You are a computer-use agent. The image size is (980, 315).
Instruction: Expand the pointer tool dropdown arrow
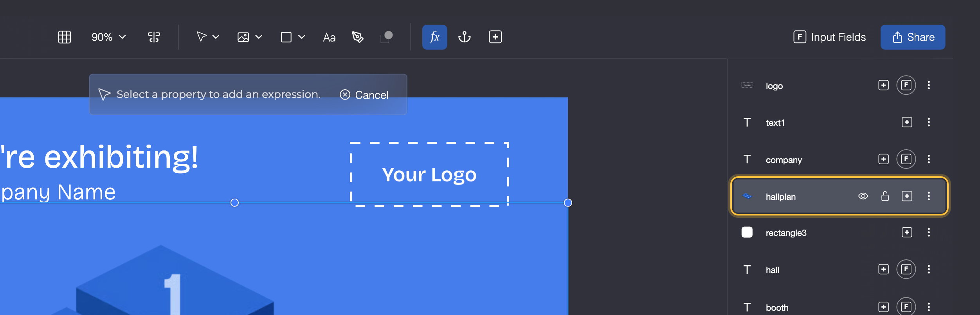(x=216, y=37)
